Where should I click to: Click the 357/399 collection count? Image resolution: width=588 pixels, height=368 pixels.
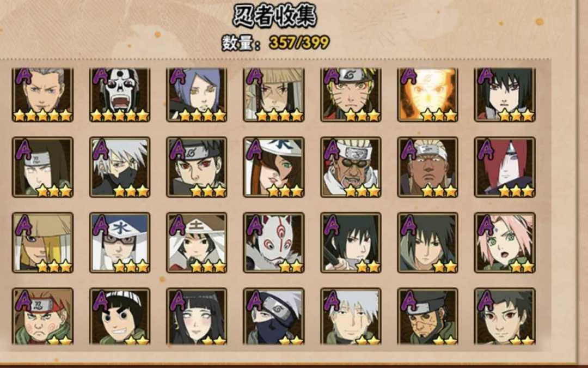[299, 43]
